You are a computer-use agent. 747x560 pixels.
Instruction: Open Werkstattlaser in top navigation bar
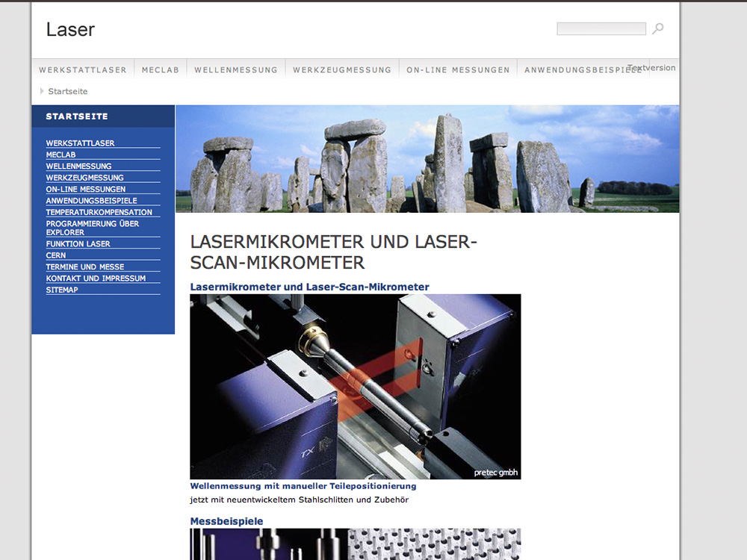[83, 70]
